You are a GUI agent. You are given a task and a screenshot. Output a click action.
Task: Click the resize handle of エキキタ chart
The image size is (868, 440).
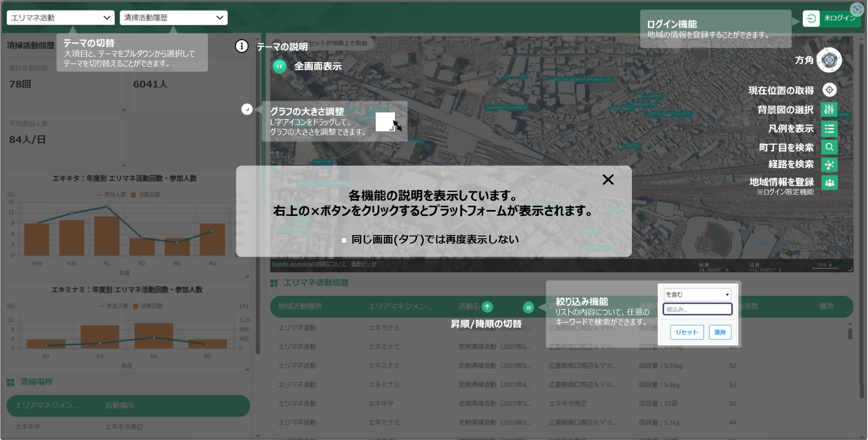247,276
